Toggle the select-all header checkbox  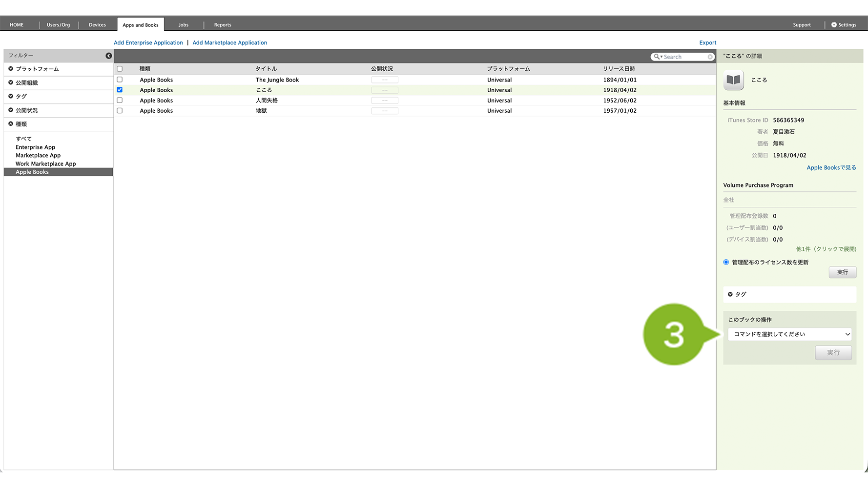coord(120,69)
